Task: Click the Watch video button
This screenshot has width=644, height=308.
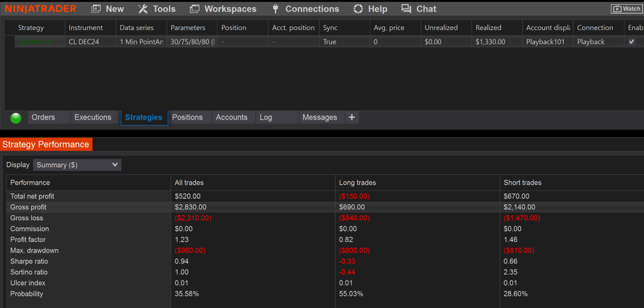Action: click(x=626, y=9)
